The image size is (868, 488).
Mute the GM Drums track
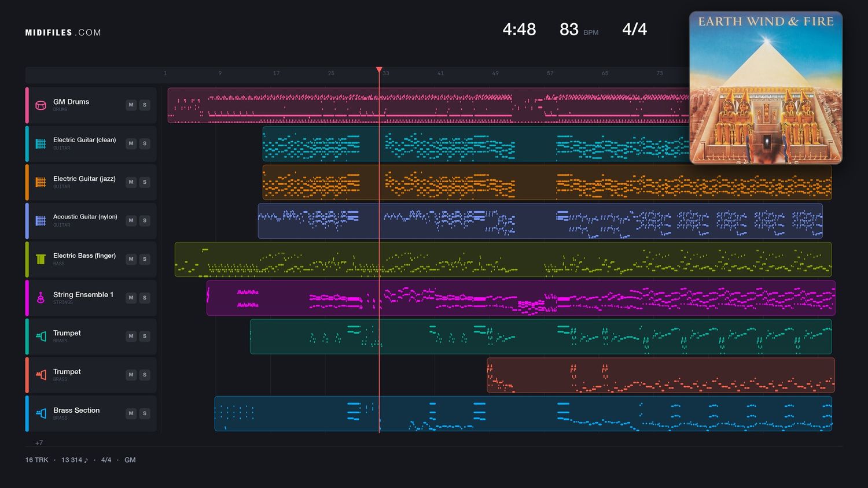(131, 105)
